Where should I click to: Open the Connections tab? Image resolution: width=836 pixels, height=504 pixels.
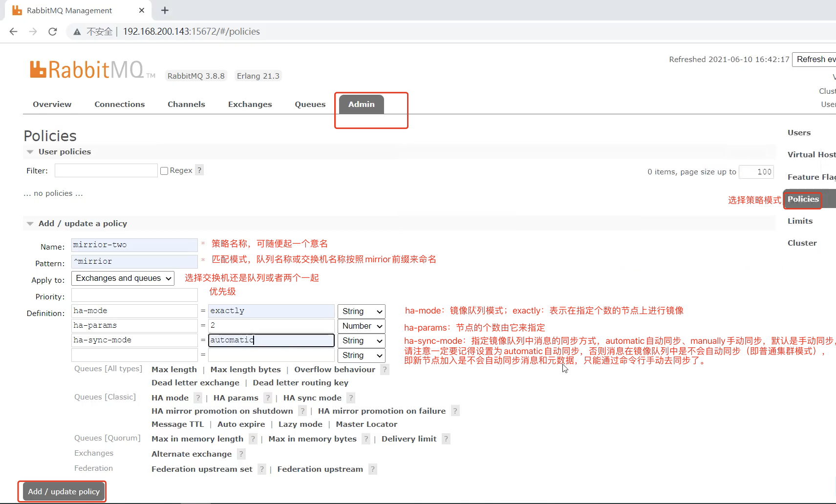[120, 105]
